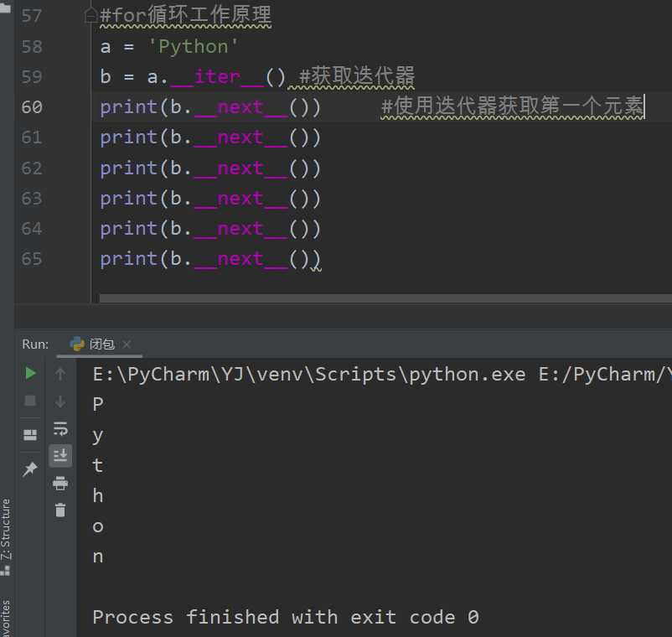Click the #使用迭代器获取第一个元素 comment
672x637 pixels.
(513, 106)
